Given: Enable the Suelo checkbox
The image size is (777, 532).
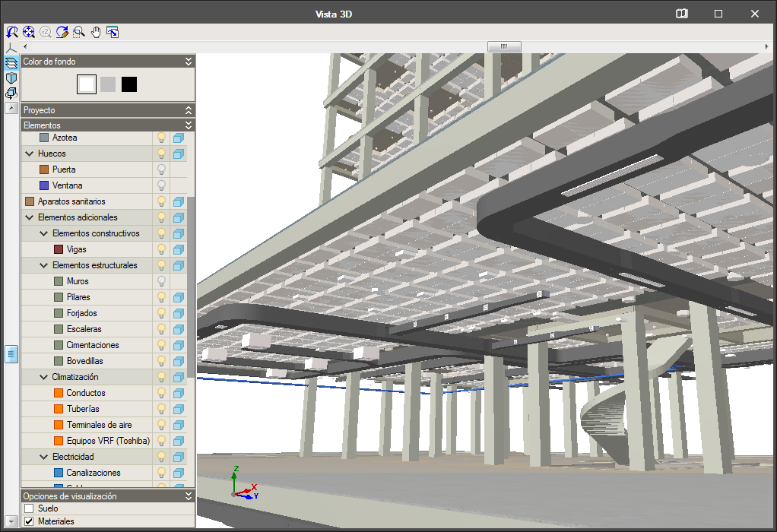Looking at the screenshot, I should pyautogui.click(x=29, y=508).
